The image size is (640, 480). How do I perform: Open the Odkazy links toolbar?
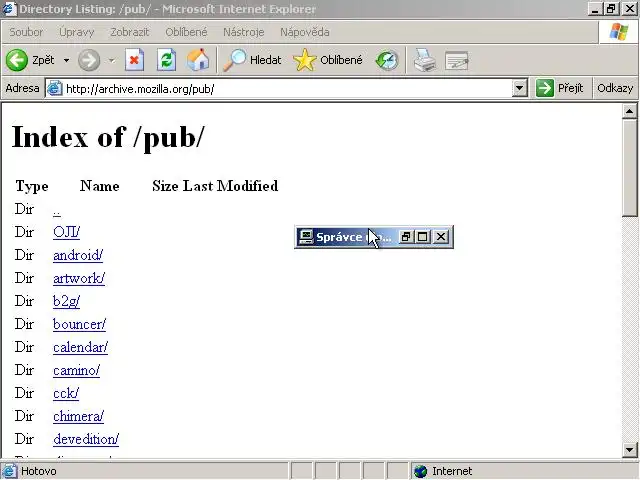click(x=615, y=88)
